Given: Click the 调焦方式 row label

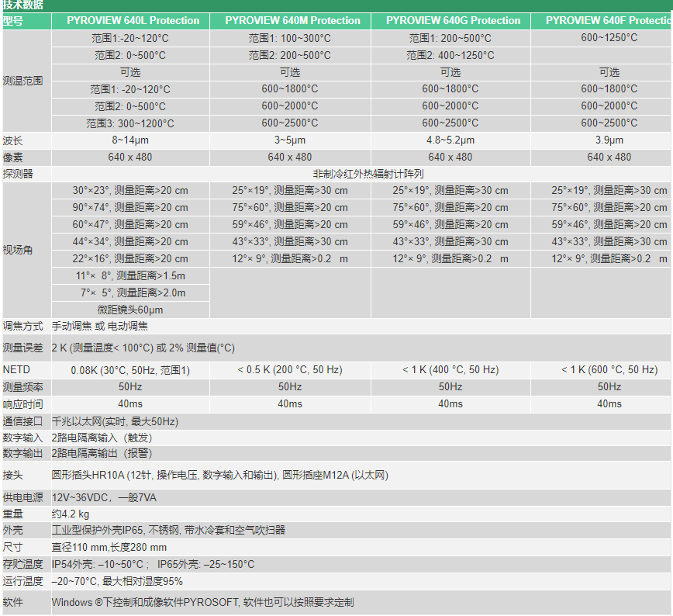Looking at the screenshot, I should [x=22, y=326].
